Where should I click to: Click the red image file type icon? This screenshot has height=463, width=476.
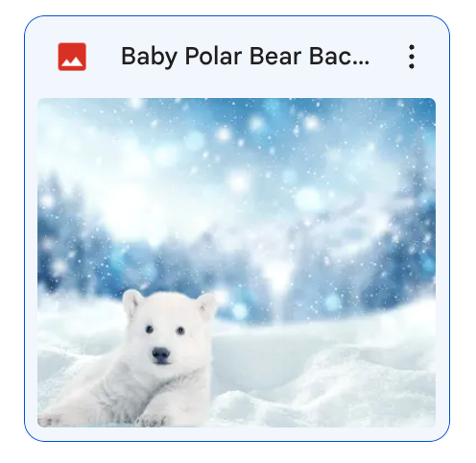click(x=72, y=57)
